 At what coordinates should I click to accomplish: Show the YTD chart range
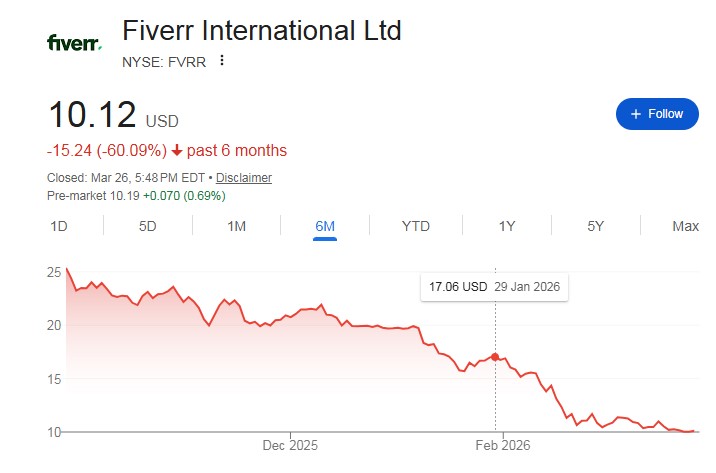tap(415, 226)
